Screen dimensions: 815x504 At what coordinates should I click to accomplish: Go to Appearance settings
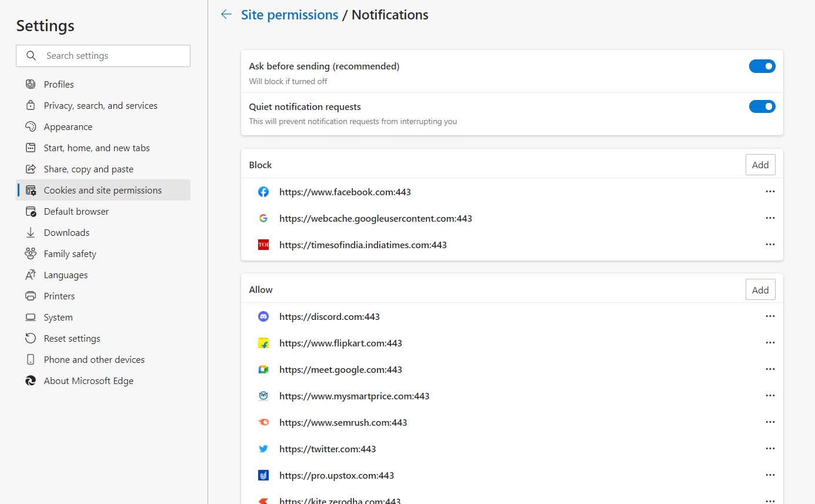click(x=103, y=126)
